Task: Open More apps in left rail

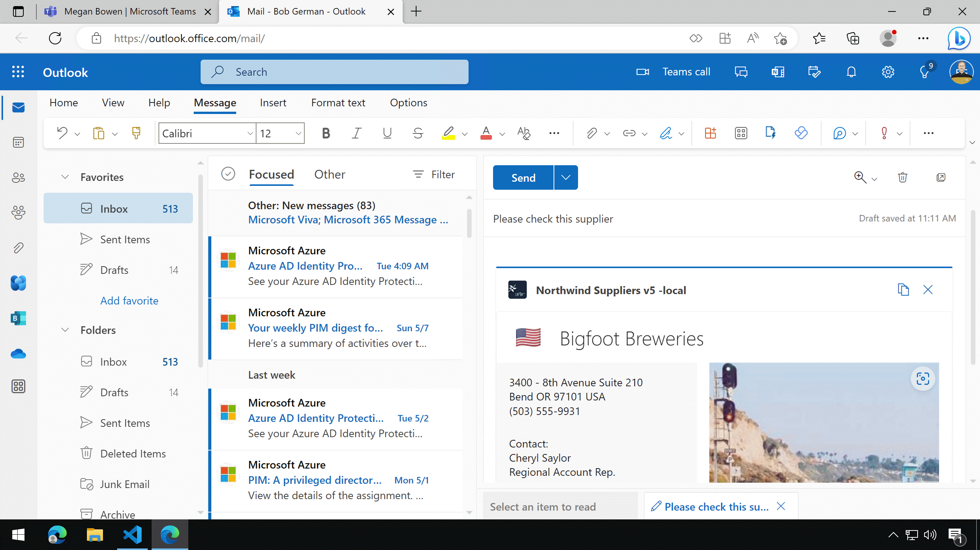Action: point(18,386)
